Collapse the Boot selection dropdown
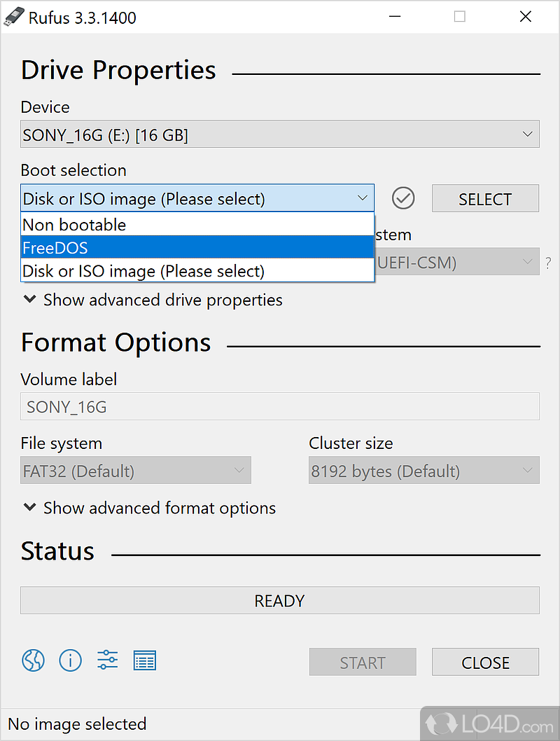Viewport: 560px width, 741px height. coord(197,198)
